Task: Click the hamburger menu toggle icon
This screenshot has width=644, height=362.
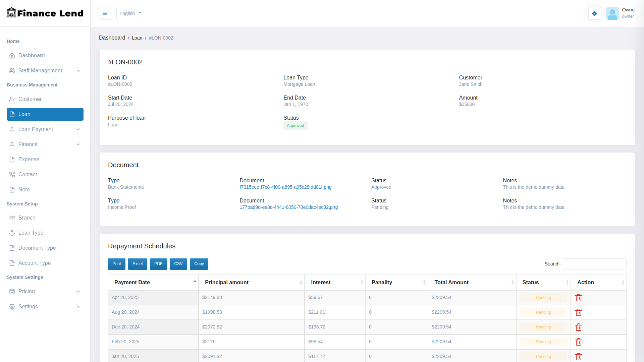Action: click(x=105, y=13)
